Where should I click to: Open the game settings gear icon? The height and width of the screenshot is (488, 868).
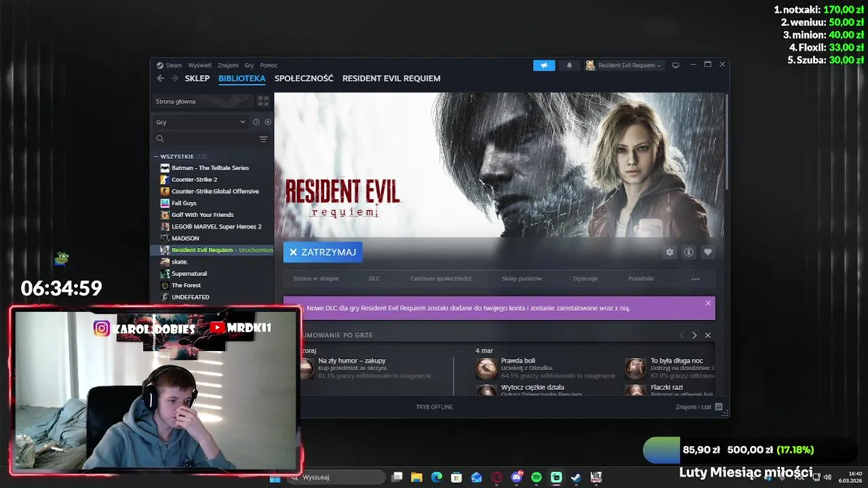[670, 252]
